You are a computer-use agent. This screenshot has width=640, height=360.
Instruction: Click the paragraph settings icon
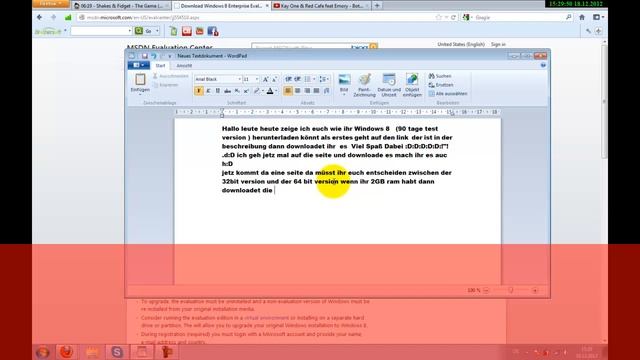click(327, 91)
